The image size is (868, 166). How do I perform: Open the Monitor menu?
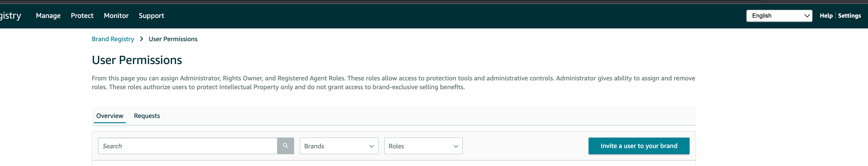(x=116, y=16)
